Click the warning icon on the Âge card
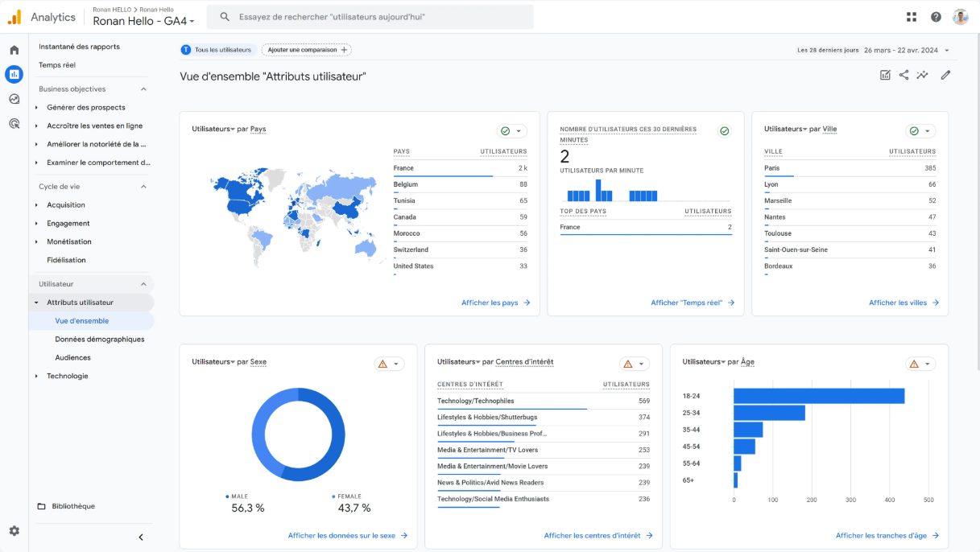980x552 pixels. click(x=914, y=364)
